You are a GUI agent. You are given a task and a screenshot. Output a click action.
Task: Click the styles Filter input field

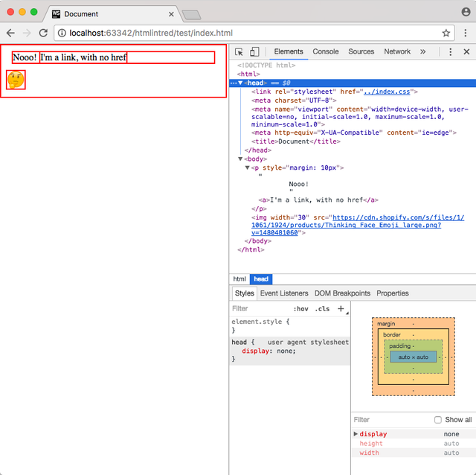point(260,309)
